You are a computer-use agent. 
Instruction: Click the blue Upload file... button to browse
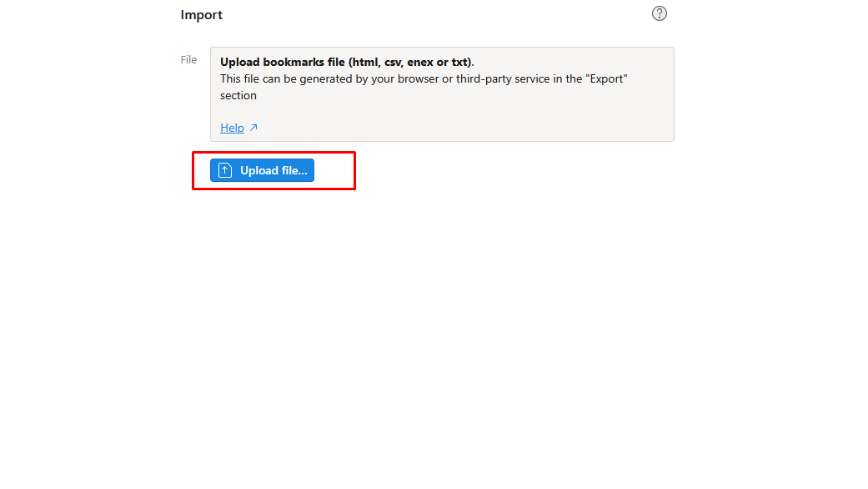(x=262, y=169)
